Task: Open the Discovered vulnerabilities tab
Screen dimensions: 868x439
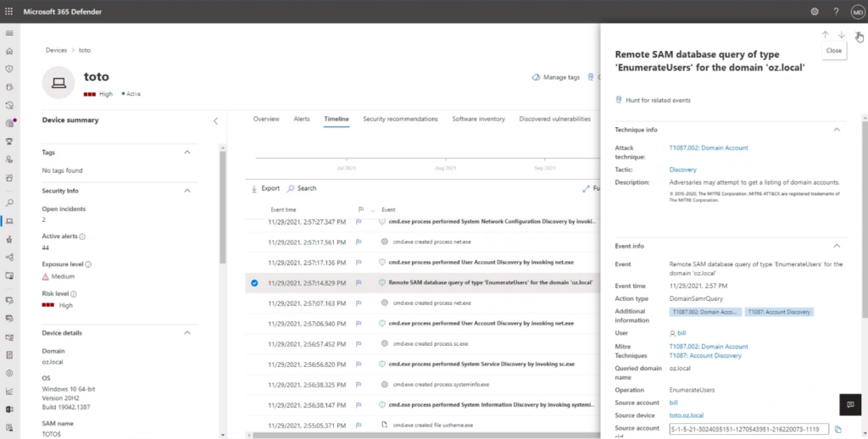Action: point(554,119)
